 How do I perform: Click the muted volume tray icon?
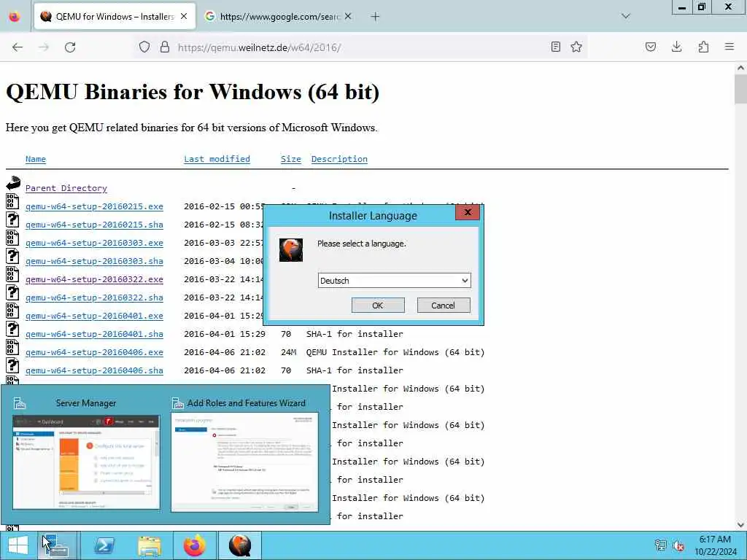678,545
